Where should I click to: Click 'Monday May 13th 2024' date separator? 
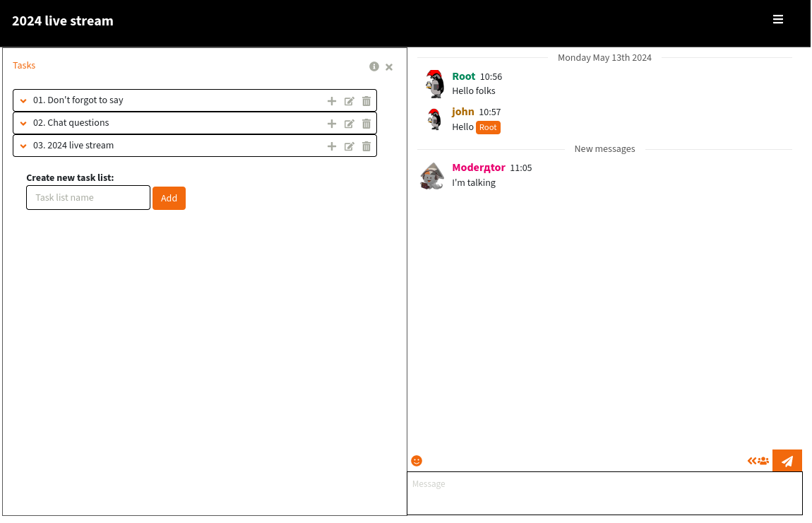pyautogui.click(x=604, y=57)
